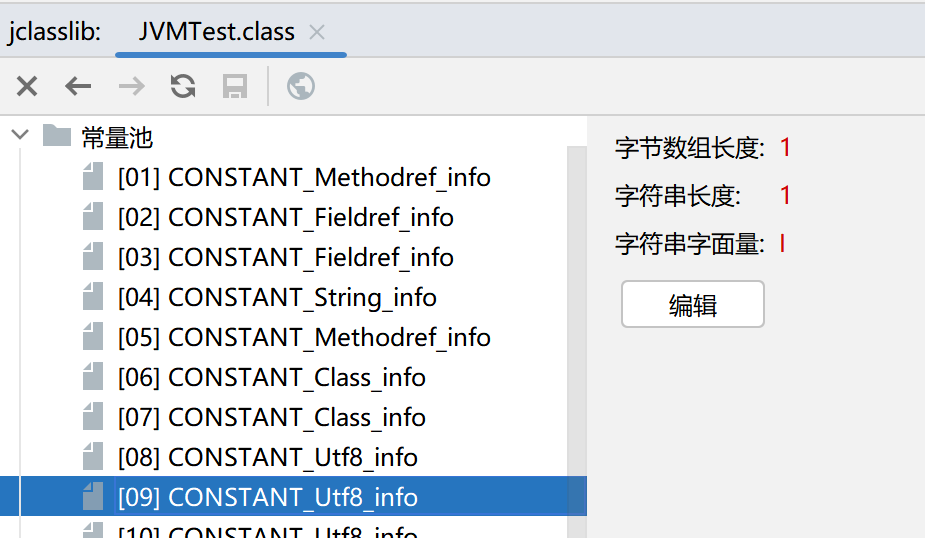Viewport: 925px width, 538px height.
Task: Click the forward arrow toolbar icon
Action: coord(131,86)
